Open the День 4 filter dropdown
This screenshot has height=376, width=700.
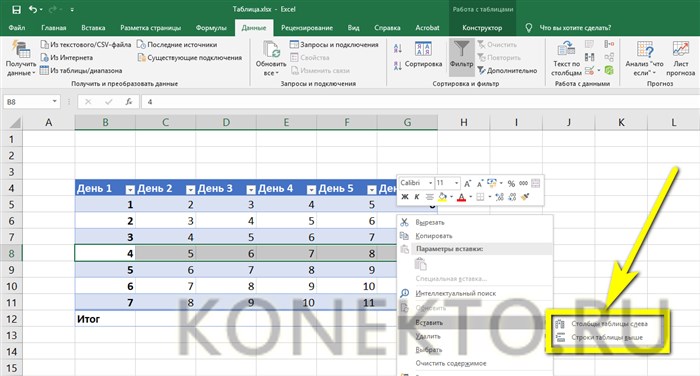click(311, 190)
